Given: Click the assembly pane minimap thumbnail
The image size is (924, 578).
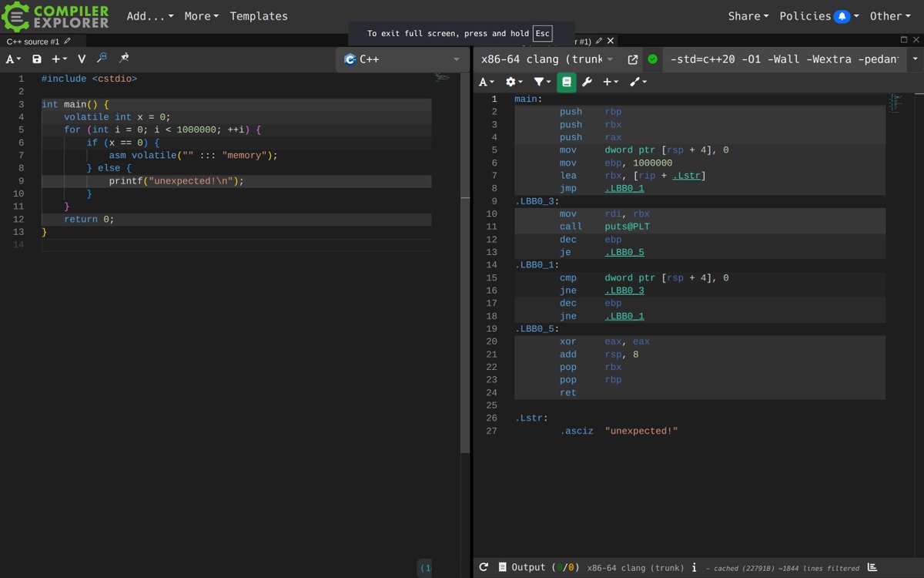Looking at the screenshot, I should 894,102.
